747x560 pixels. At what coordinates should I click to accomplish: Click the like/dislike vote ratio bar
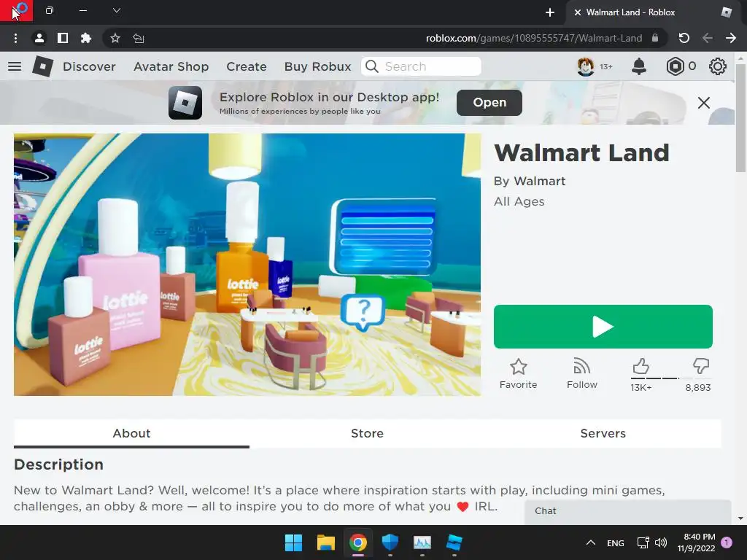coord(671,378)
